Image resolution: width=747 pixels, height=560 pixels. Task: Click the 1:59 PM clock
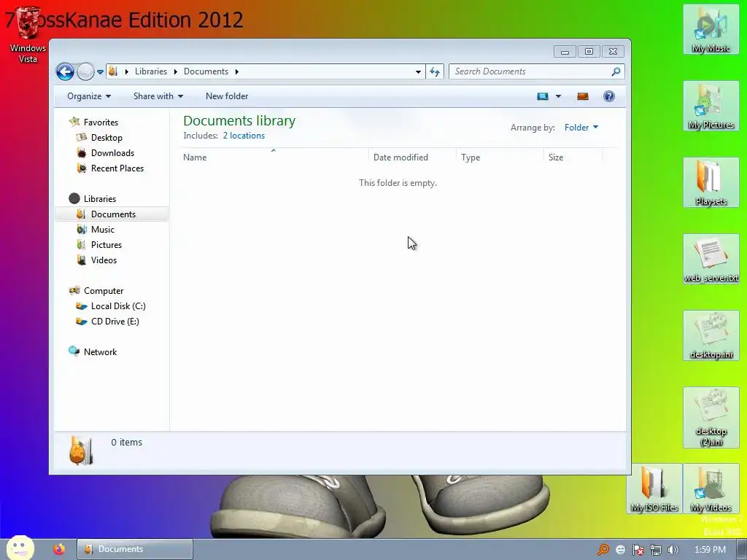pyautogui.click(x=710, y=550)
